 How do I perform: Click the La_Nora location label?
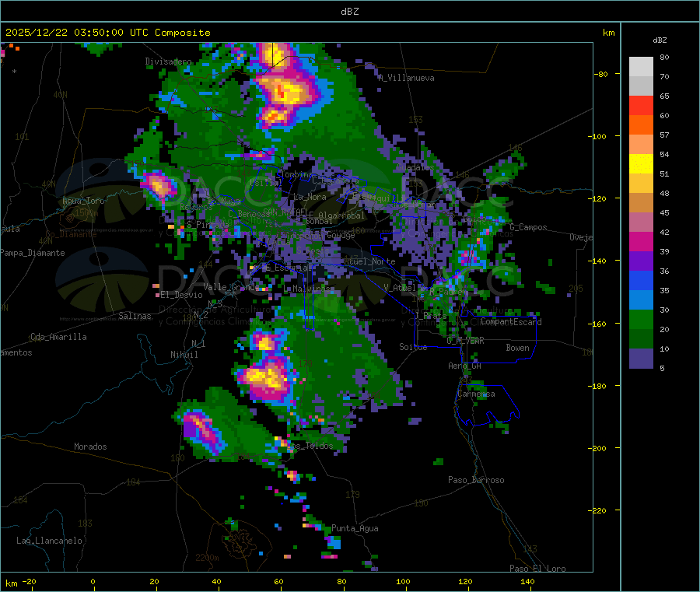310,197
